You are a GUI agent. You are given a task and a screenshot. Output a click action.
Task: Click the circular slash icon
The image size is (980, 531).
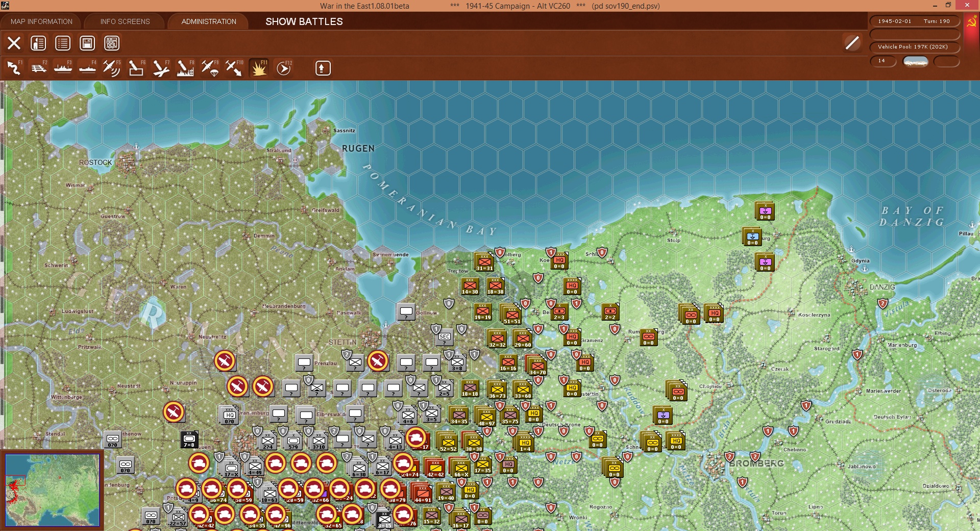tap(852, 43)
